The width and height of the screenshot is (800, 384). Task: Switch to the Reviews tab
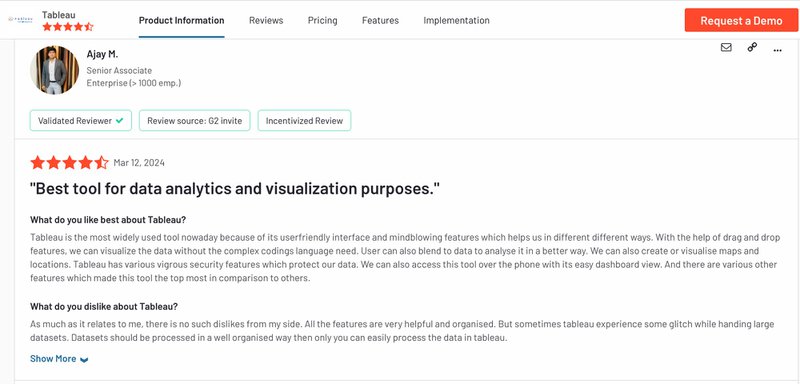[x=266, y=20]
